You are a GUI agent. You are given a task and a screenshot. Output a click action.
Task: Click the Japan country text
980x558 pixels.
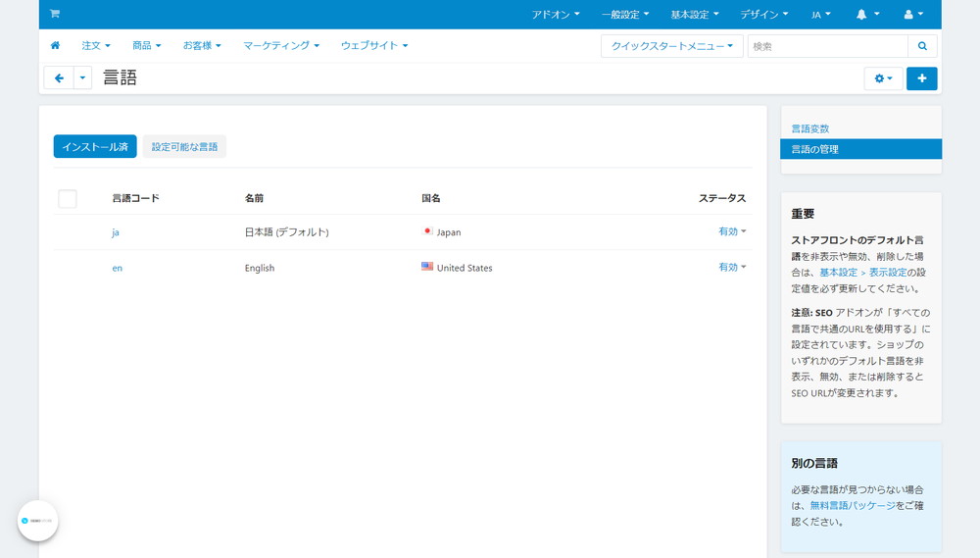point(449,232)
